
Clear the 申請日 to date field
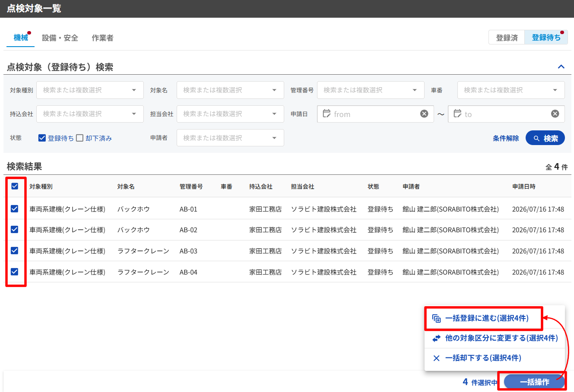(x=555, y=114)
